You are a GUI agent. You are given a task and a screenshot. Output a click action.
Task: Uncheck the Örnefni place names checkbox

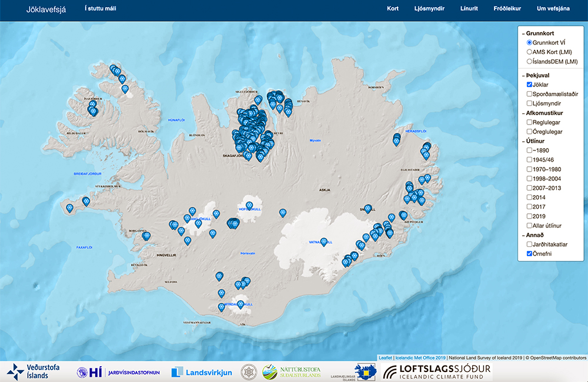click(x=529, y=254)
